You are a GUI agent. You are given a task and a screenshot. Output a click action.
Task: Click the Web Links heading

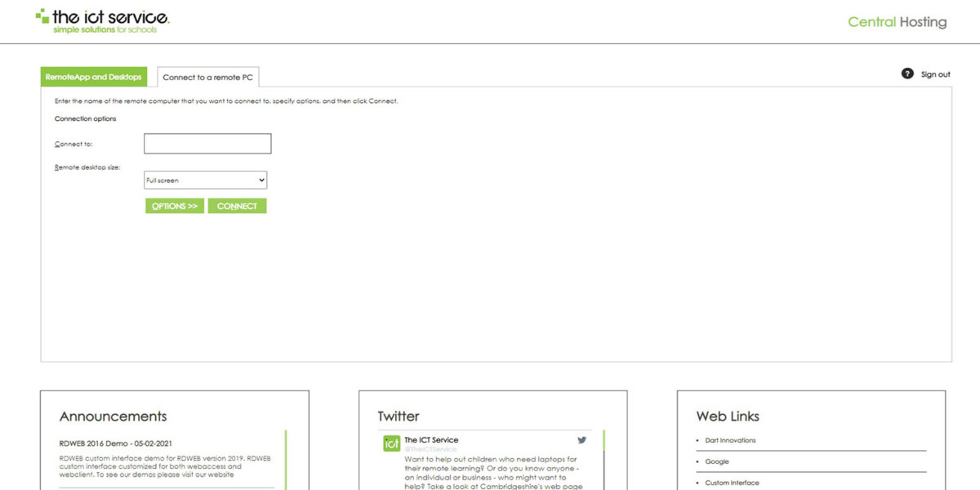tap(728, 416)
